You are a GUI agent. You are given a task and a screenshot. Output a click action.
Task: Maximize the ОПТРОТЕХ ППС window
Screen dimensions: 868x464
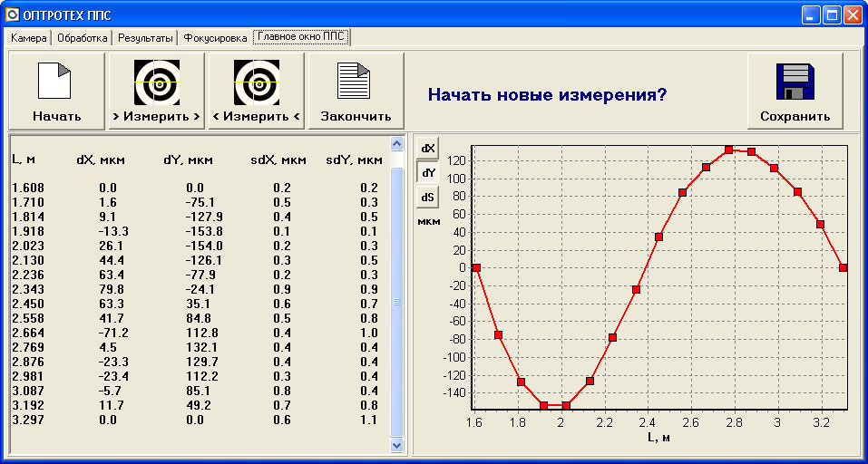(x=832, y=14)
